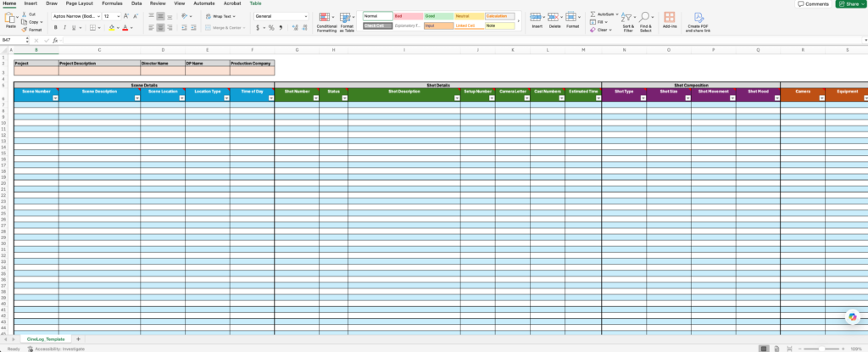Open the Review ribbon tab
The image size is (868, 352).
pyautogui.click(x=158, y=3)
